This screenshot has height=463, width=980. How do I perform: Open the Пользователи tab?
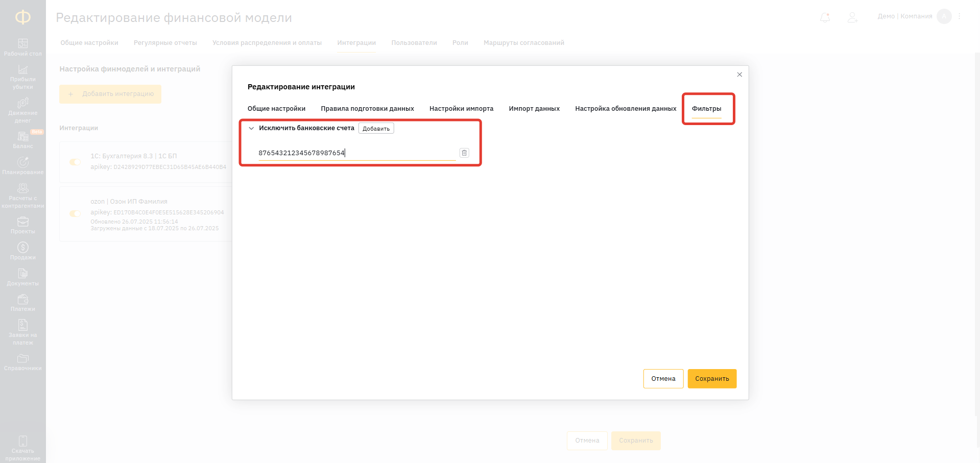coord(414,43)
